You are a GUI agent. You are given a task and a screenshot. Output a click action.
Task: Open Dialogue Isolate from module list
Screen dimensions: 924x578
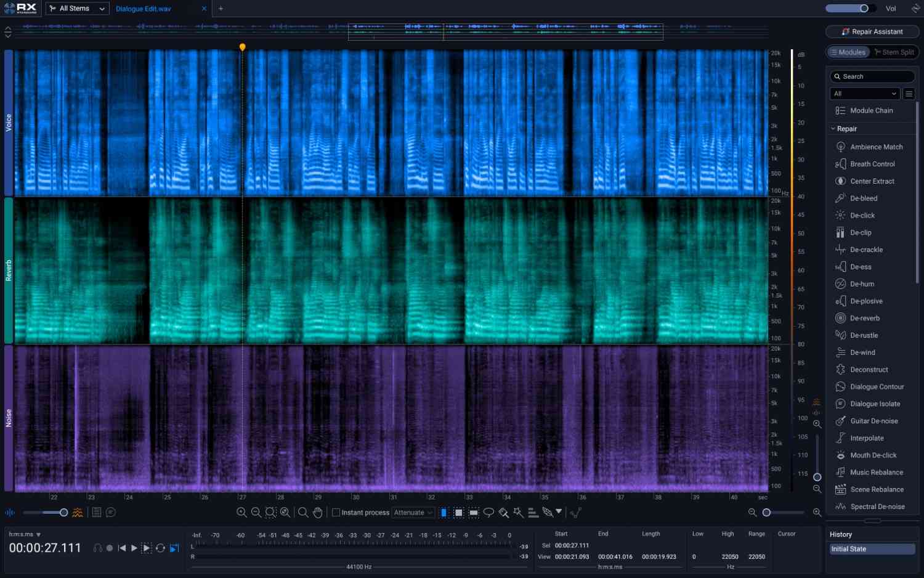(875, 404)
